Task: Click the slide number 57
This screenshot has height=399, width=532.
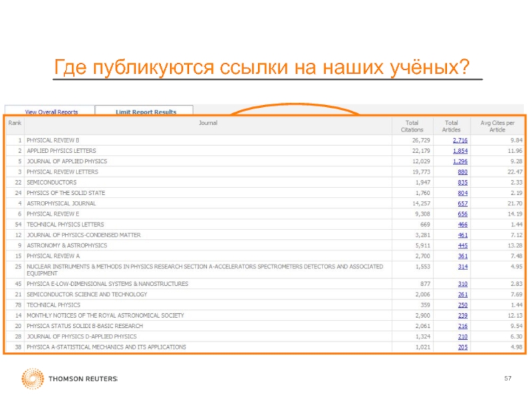Action: [x=507, y=378]
